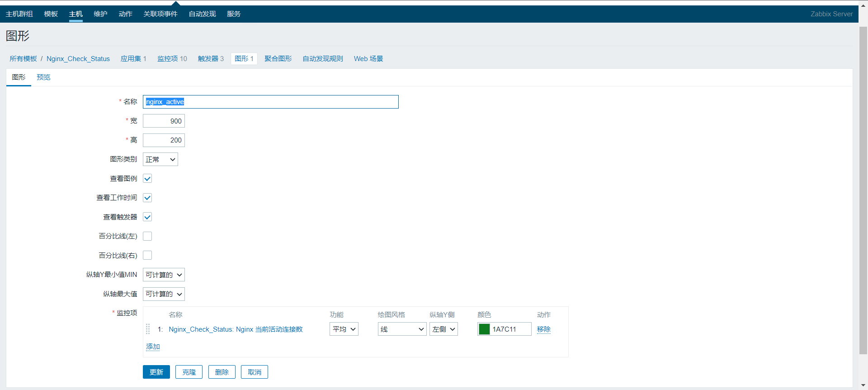Open 触发器 3 link
This screenshot has width=868, height=390.
tap(211, 59)
